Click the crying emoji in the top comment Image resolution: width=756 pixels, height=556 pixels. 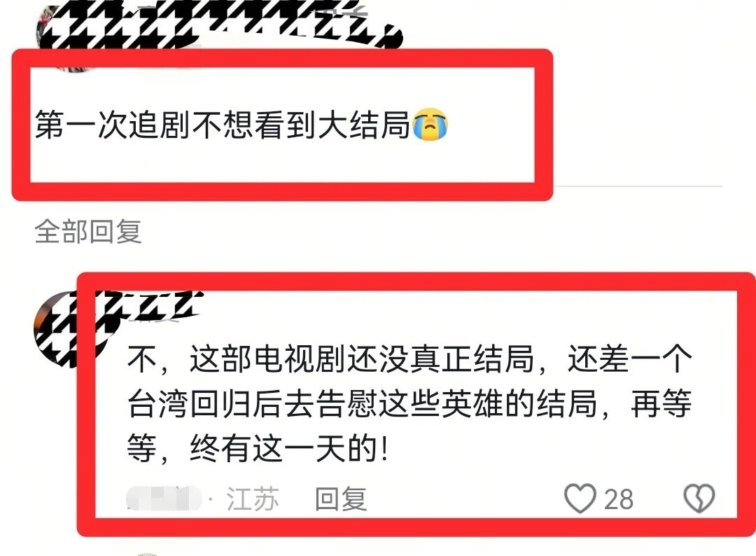point(430,125)
